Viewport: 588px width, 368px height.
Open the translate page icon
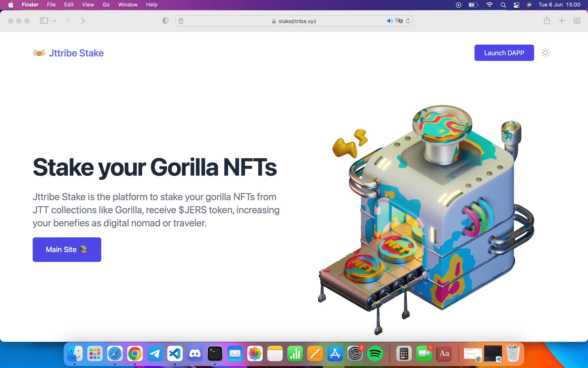(399, 21)
